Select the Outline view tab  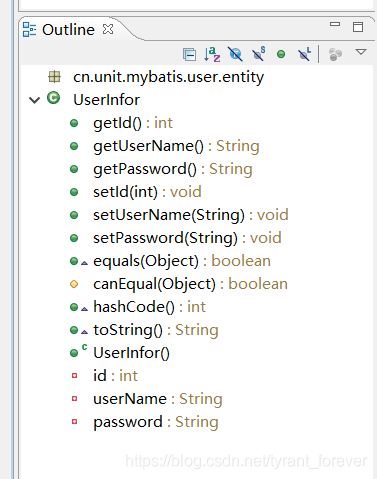tap(68, 30)
